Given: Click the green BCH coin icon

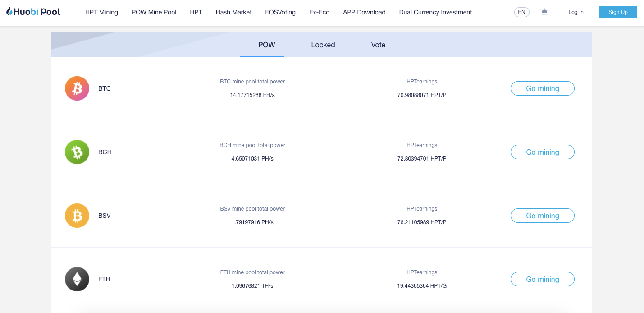Looking at the screenshot, I should pos(77,152).
